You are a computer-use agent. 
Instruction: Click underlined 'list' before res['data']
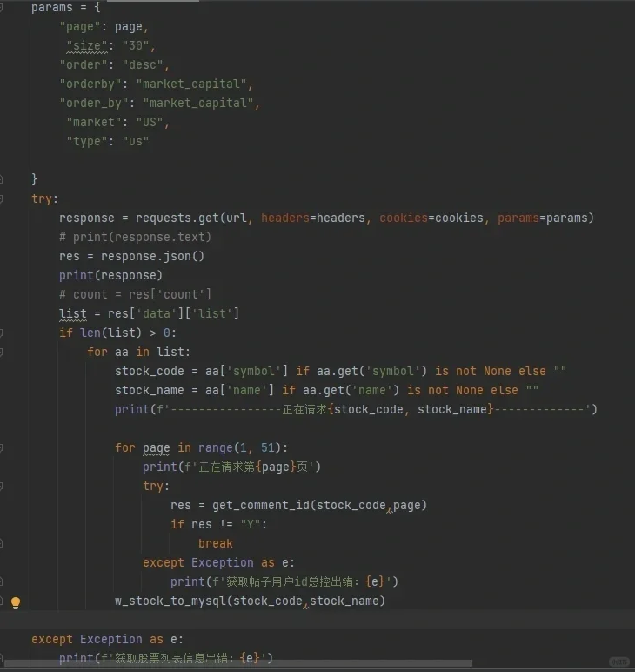(73, 313)
